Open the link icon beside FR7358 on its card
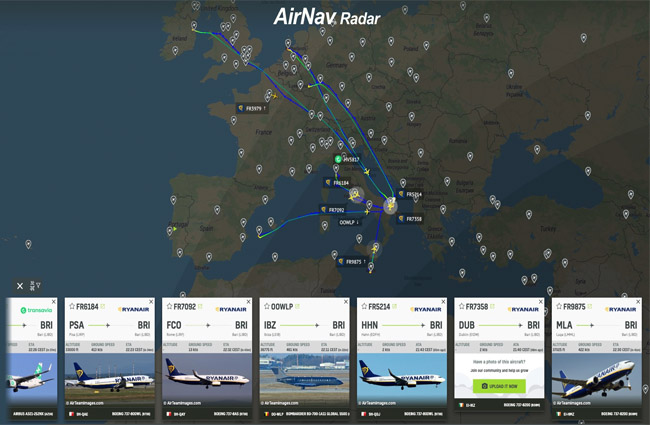This screenshot has height=425, width=650. (x=492, y=306)
